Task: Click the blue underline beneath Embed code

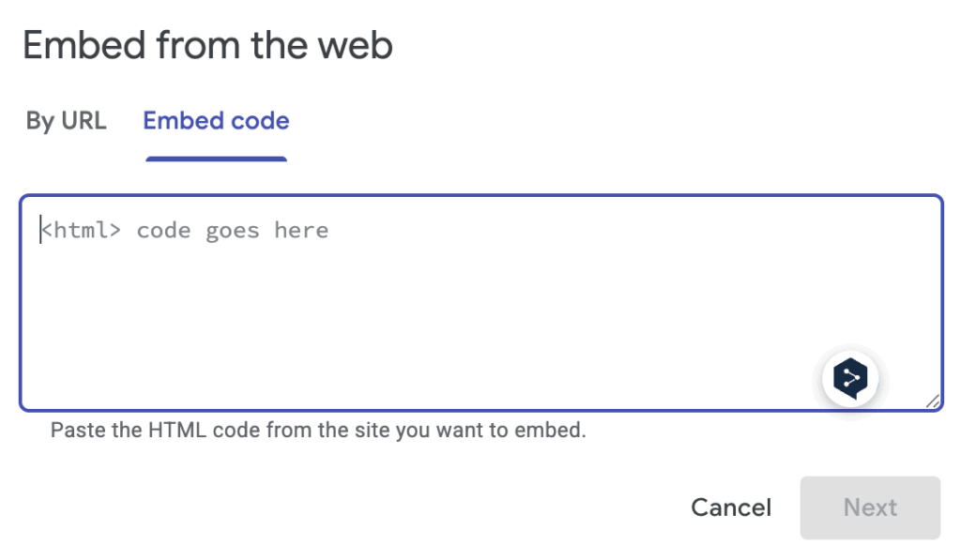Action: point(216,159)
